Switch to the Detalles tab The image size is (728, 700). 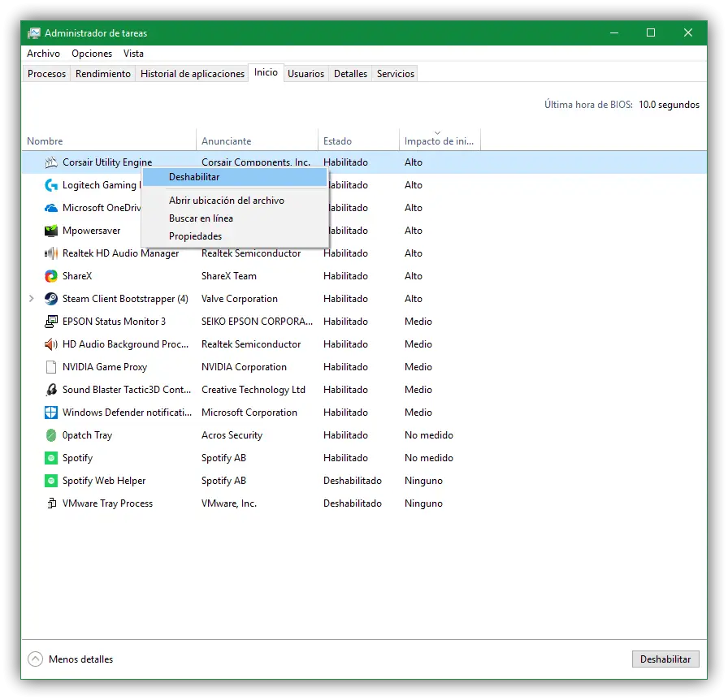(350, 73)
